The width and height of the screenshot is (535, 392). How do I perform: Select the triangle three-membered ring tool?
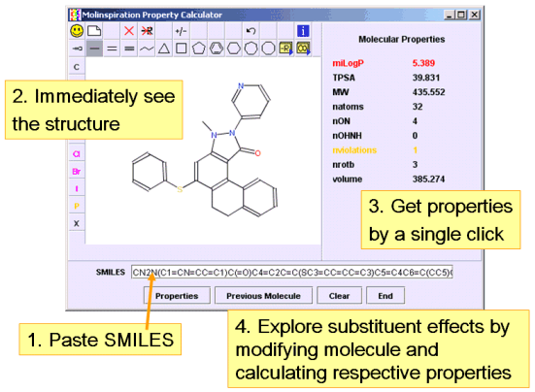click(164, 49)
